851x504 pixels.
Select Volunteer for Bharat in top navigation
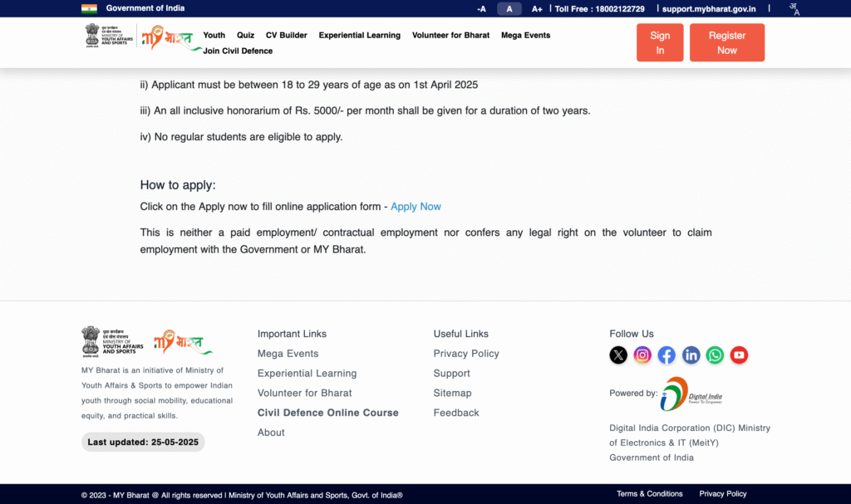tap(450, 35)
